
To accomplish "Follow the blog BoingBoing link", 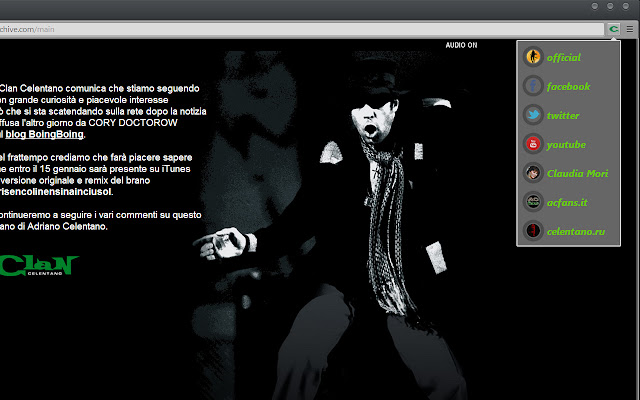I will coord(44,134).
